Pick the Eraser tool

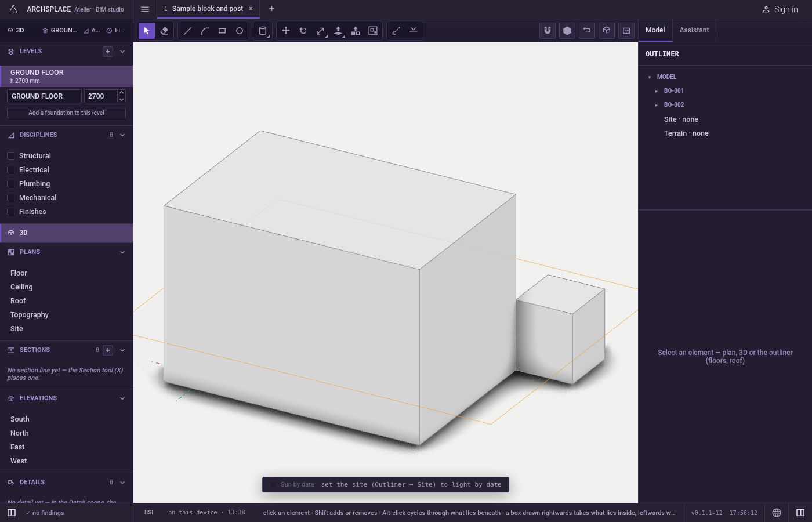(x=164, y=31)
